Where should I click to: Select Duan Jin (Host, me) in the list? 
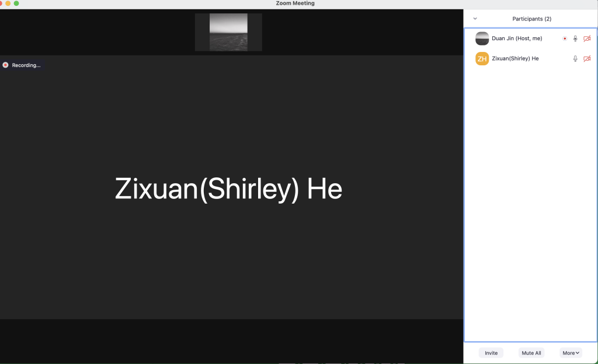click(517, 38)
